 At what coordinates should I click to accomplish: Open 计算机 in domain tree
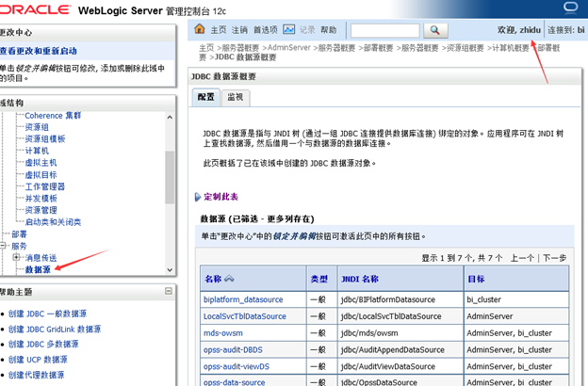(37, 151)
